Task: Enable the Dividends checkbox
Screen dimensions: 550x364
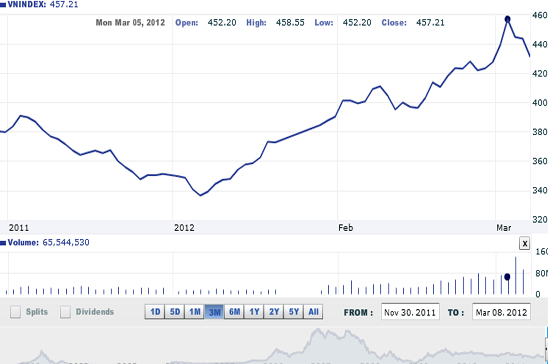Action: point(65,312)
